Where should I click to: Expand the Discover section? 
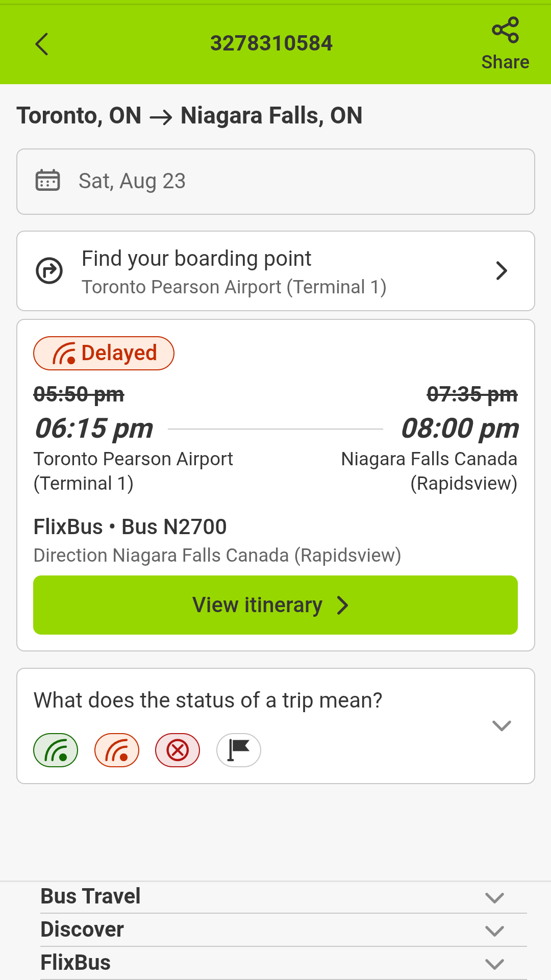[494, 931]
